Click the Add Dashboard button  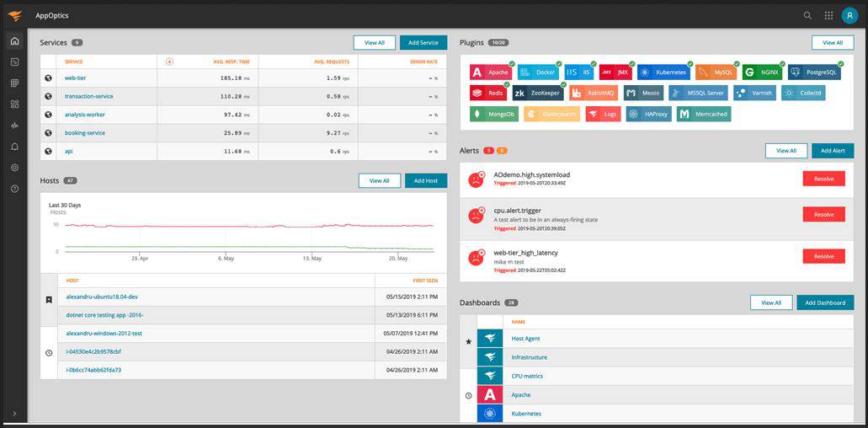[x=825, y=302]
